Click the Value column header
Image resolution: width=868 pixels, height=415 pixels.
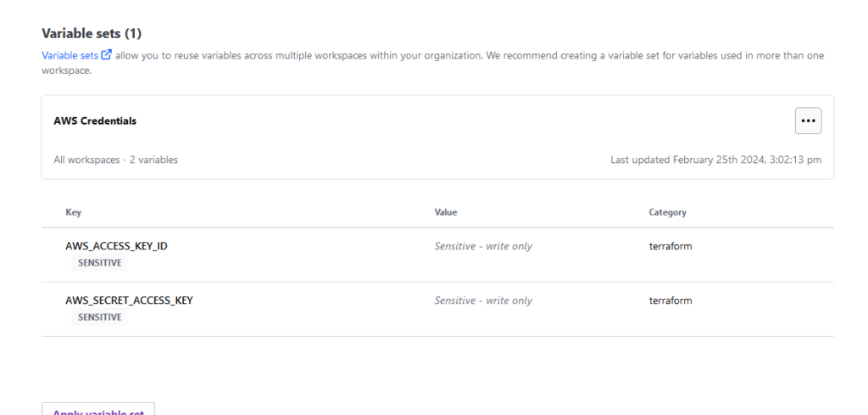click(x=446, y=212)
